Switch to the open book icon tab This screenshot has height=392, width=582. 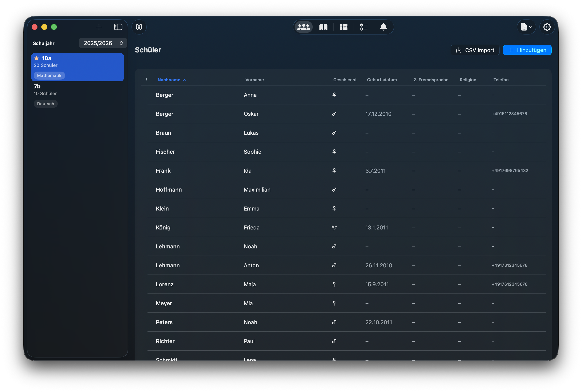coord(323,27)
